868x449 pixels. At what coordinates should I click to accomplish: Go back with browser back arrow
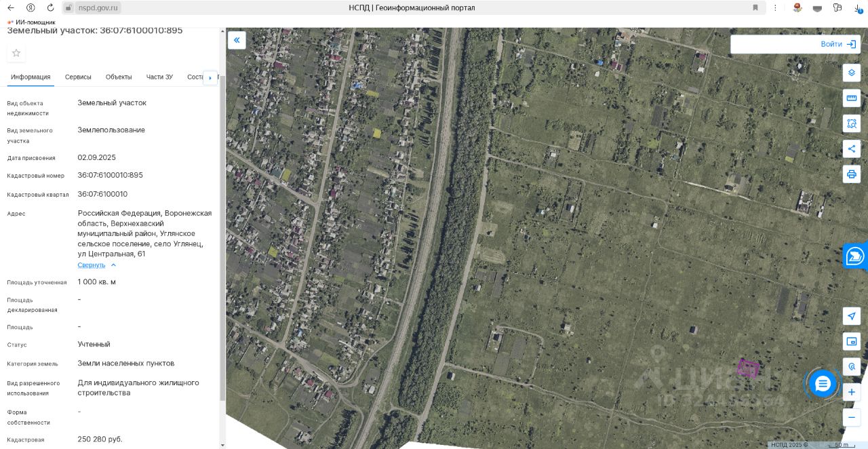coord(11,7)
